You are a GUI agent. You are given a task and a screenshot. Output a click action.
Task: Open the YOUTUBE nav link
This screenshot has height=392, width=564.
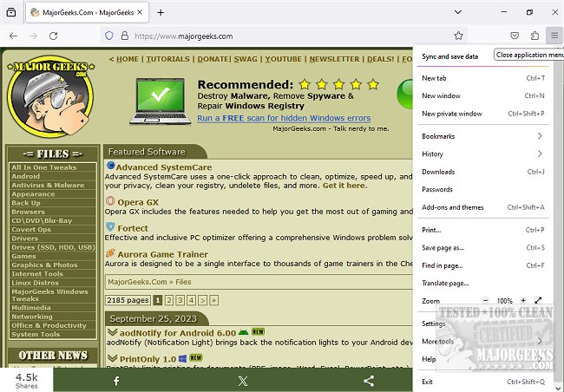pos(283,59)
